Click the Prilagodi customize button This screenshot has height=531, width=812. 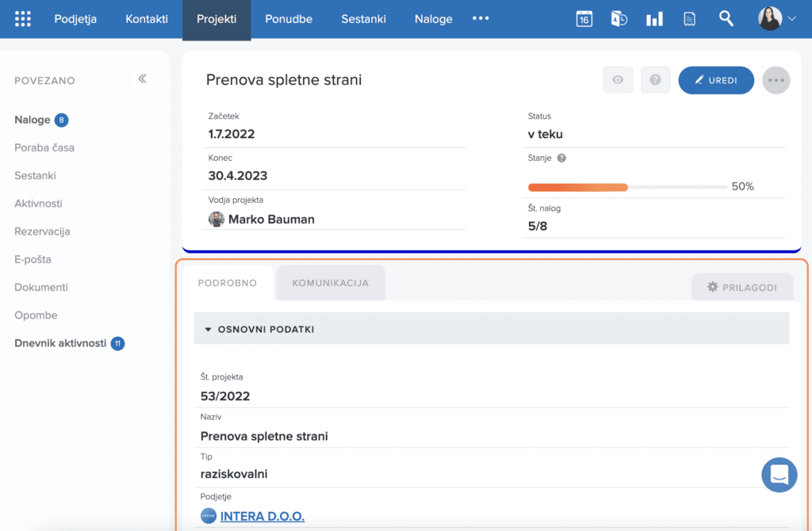click(742, 287)
